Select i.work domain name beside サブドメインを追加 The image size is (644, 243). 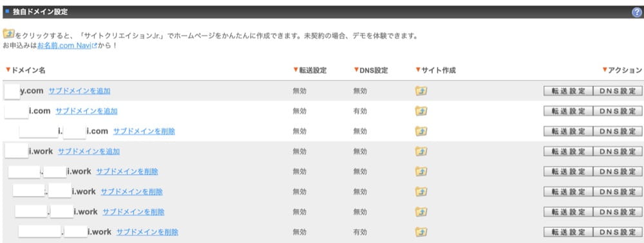click(x=41, y=151)
